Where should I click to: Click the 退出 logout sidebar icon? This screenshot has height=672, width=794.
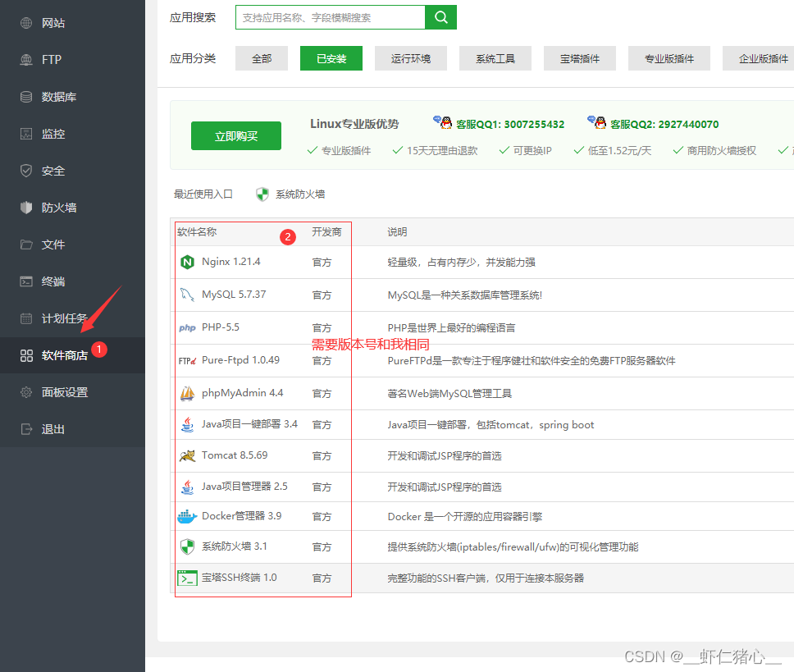(26, 429)
